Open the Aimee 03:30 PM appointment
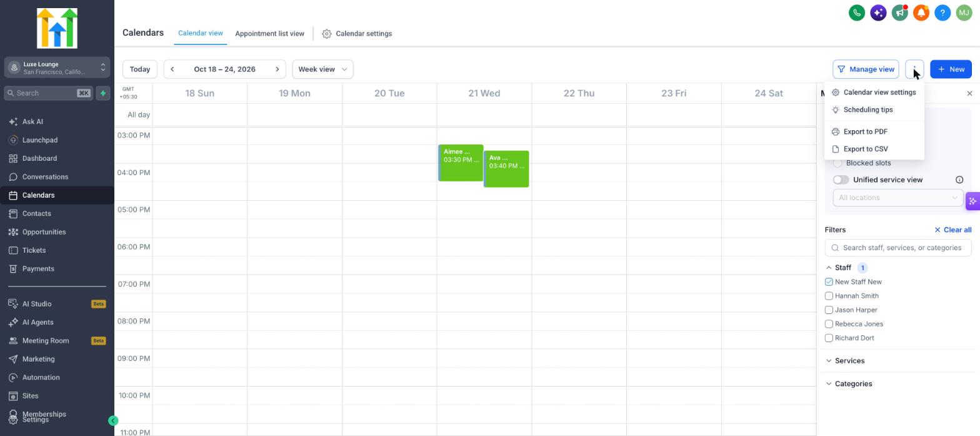This screenshot has height=436, width=980. click(461, 163)
